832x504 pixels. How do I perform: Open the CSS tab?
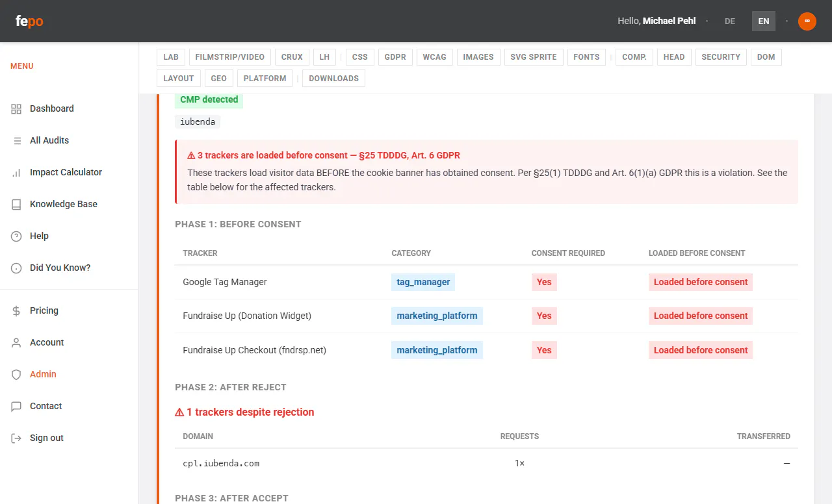360,57
